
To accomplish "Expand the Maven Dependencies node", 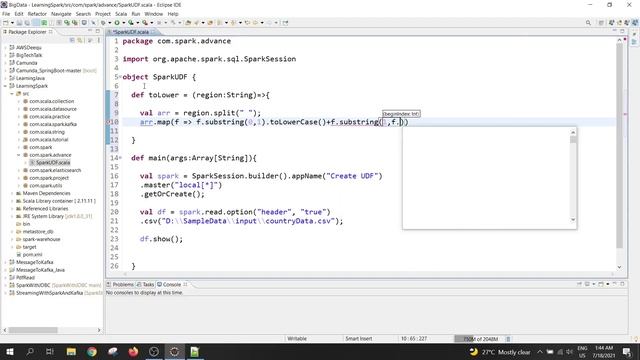I will [x=12, y=193].
